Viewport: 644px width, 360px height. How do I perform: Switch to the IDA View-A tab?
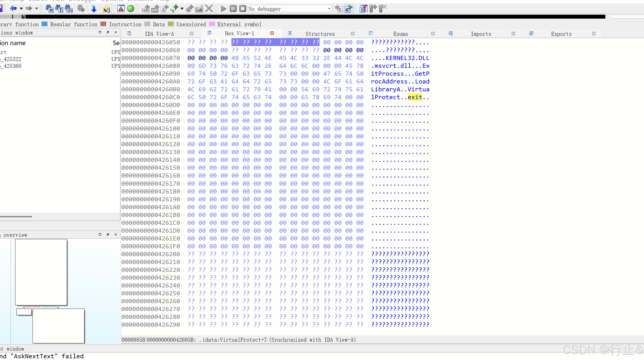(x=159, y=34)
